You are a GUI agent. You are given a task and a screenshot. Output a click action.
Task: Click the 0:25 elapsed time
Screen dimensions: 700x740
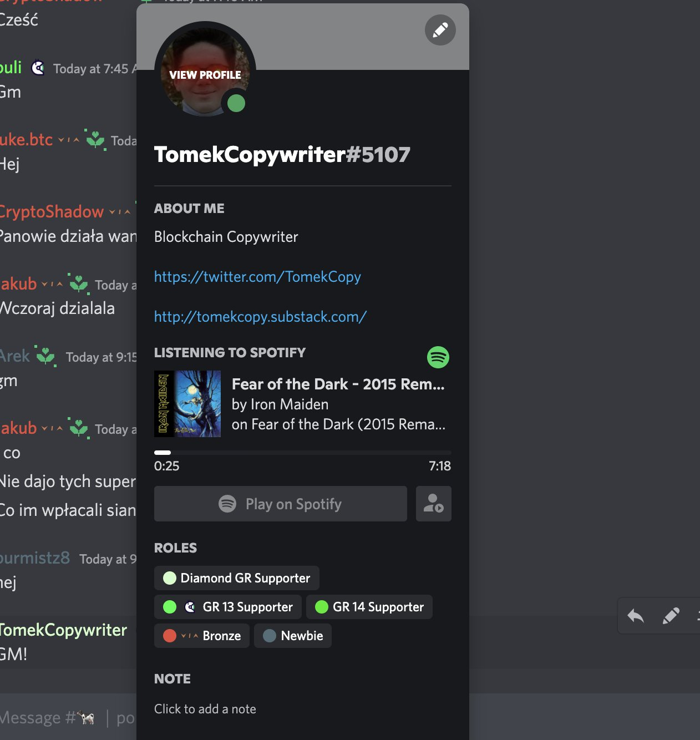point(167,466)
